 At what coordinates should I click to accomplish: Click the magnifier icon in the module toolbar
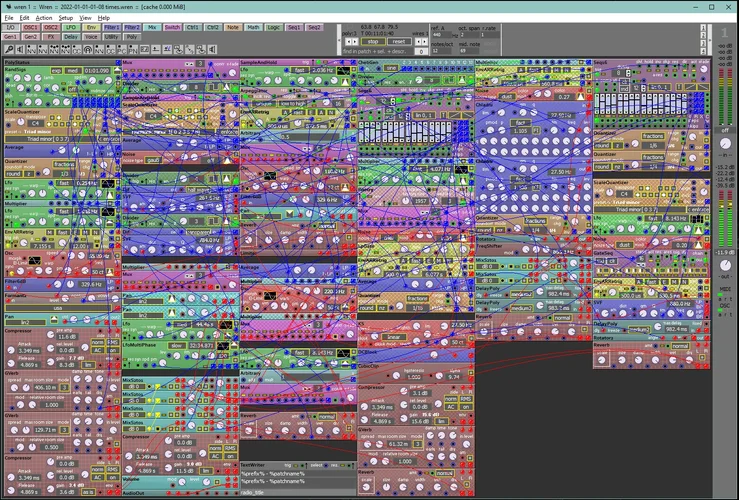9,49
